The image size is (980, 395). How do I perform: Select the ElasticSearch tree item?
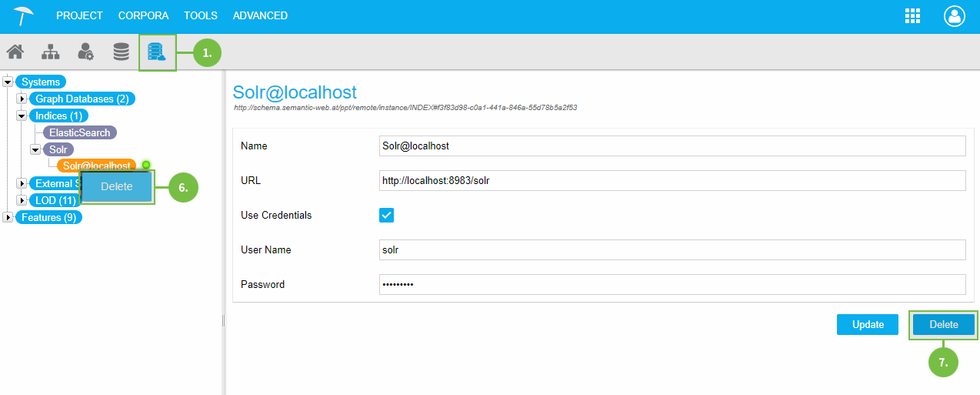tap(79, 132)
